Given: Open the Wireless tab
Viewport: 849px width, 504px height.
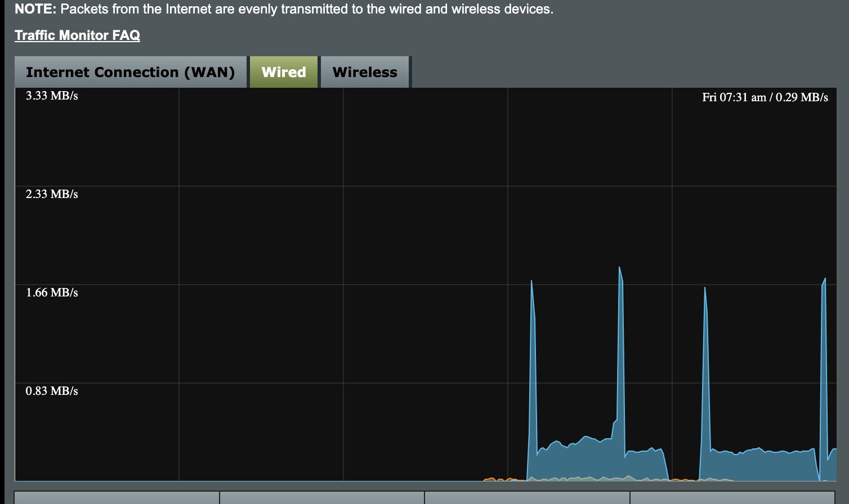Looking at the screenshot, I should (365, 72).
